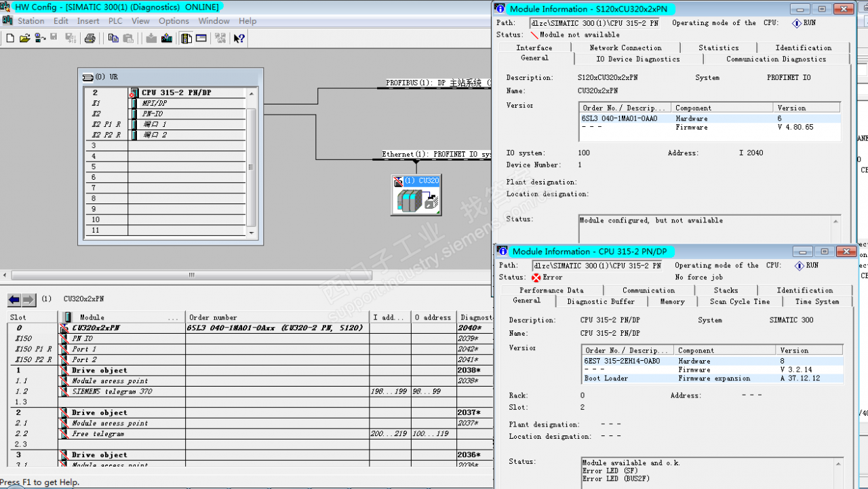Open the Station menu
Screen dimensions: 868x489
tap(31, 21)
